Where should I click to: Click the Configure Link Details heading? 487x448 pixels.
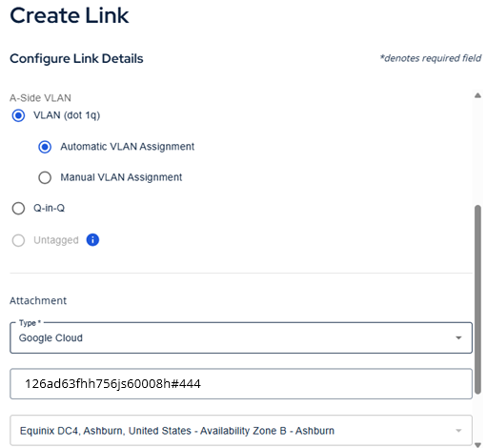coord(76,59)
